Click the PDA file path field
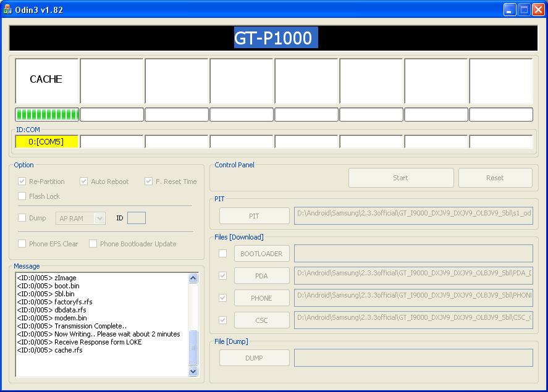 pos(413,275)
